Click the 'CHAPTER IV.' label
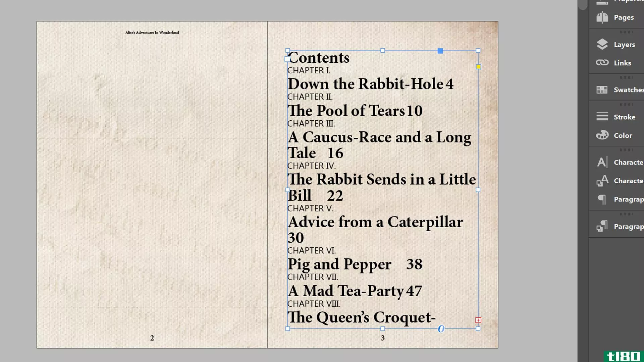Screen dimensions: 644x362 coord(311,166)
